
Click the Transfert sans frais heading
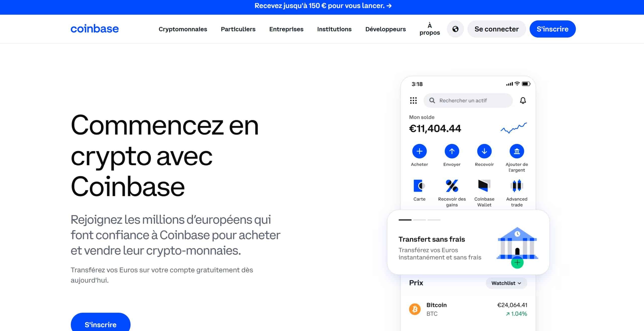click(x=432, y=239)
